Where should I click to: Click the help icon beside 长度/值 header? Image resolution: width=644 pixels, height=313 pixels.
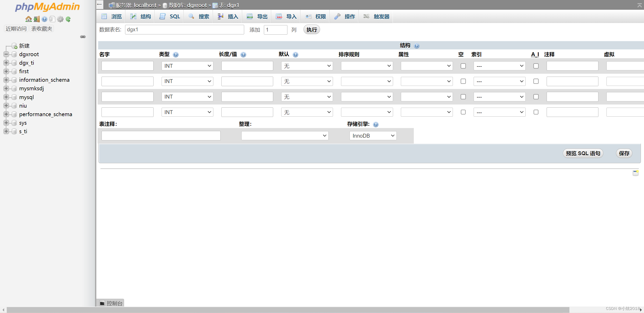pos(243,55)
